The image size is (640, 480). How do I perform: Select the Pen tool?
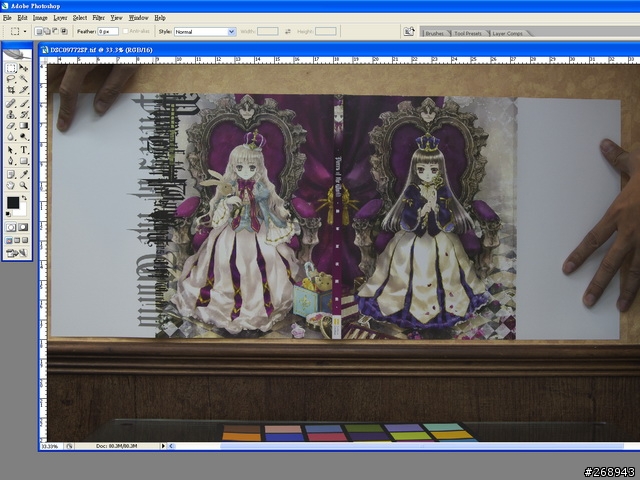point(11,161)
